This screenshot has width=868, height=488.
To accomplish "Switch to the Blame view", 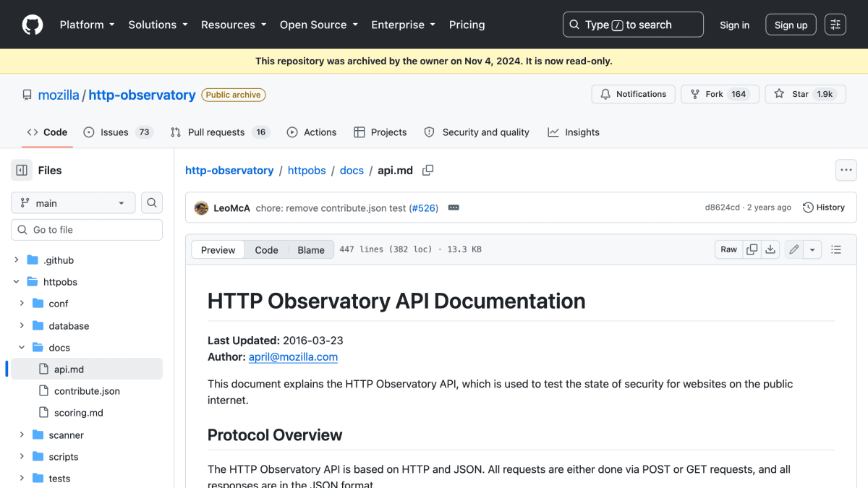I will click(x=311, y=249).
